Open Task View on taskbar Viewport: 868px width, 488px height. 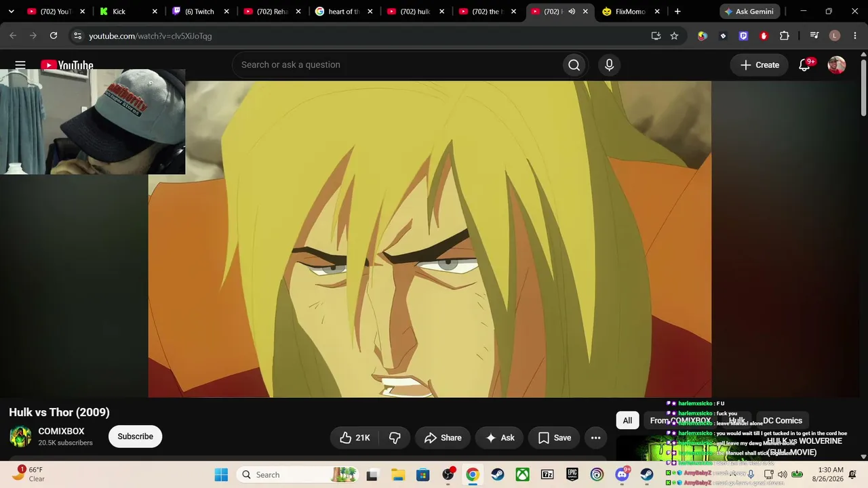click(372, 474)
